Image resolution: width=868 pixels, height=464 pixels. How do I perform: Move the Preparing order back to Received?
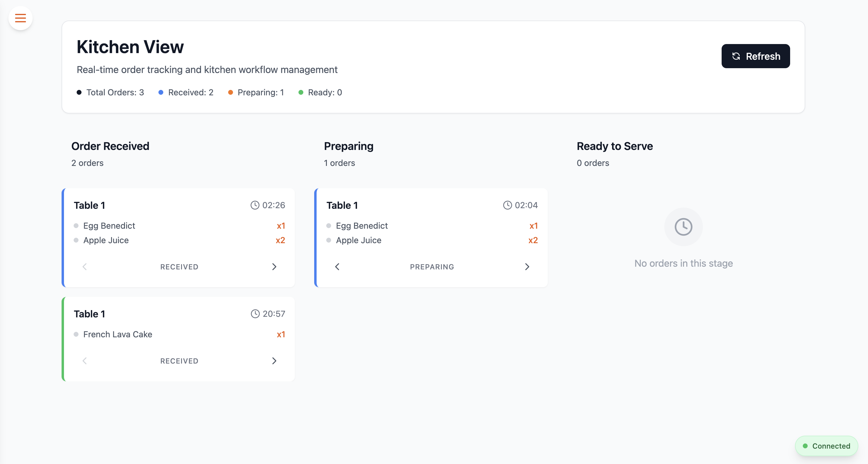coord(337,267)
